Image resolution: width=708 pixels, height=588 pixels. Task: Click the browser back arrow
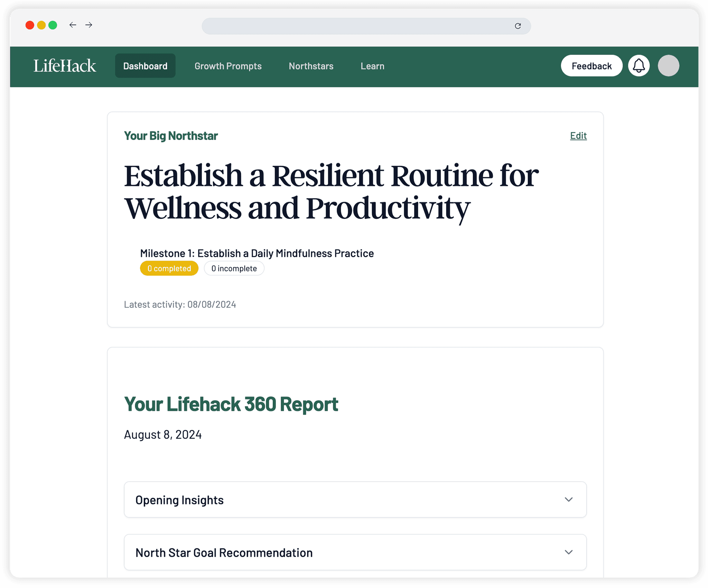coord(73,25)
